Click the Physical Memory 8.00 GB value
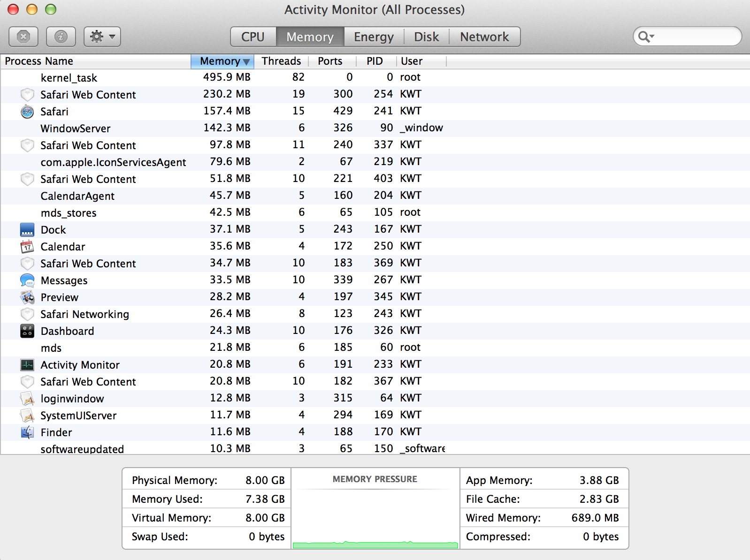Screen dimensions: 750x560 click(x=265, y=480)
